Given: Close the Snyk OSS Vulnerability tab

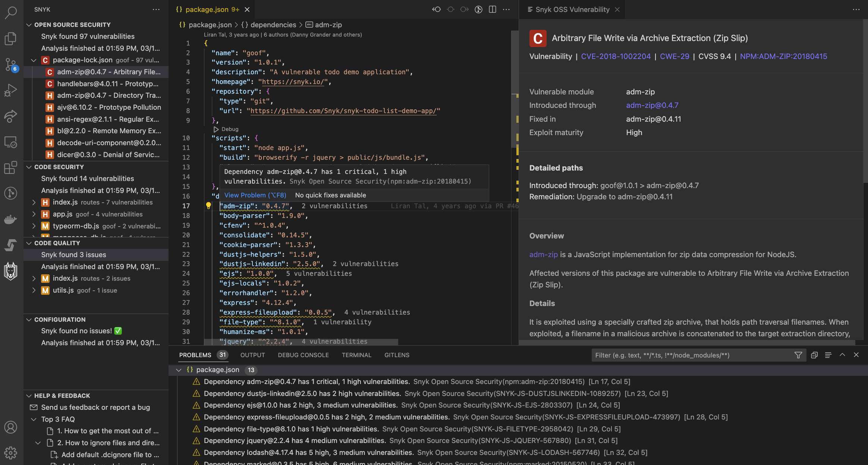Looking at the screenshot, I should coord(617,9).
